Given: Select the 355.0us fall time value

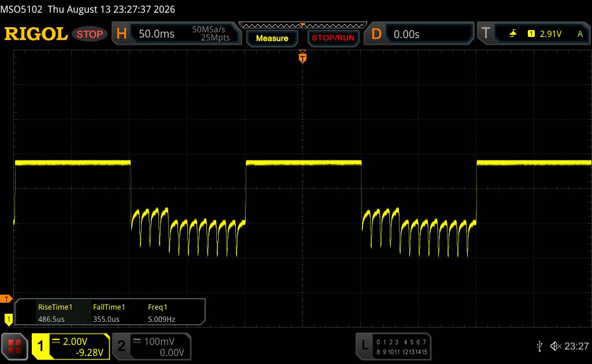Looking at the screenshot, I should coord(106,319).
